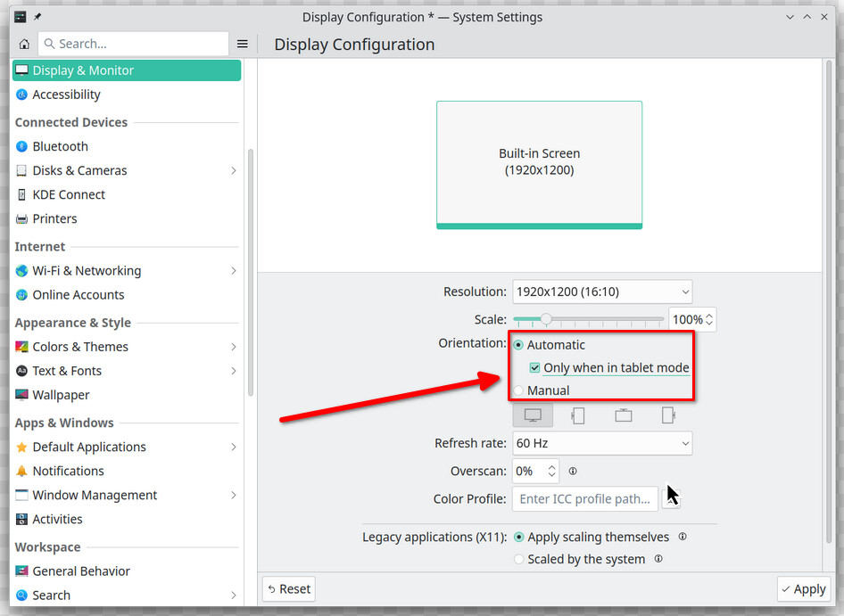Image resolution: width=844 pixels, height=616 pixels.
Task: Click the Overscan info icon
Action: (x=573, y=472)
